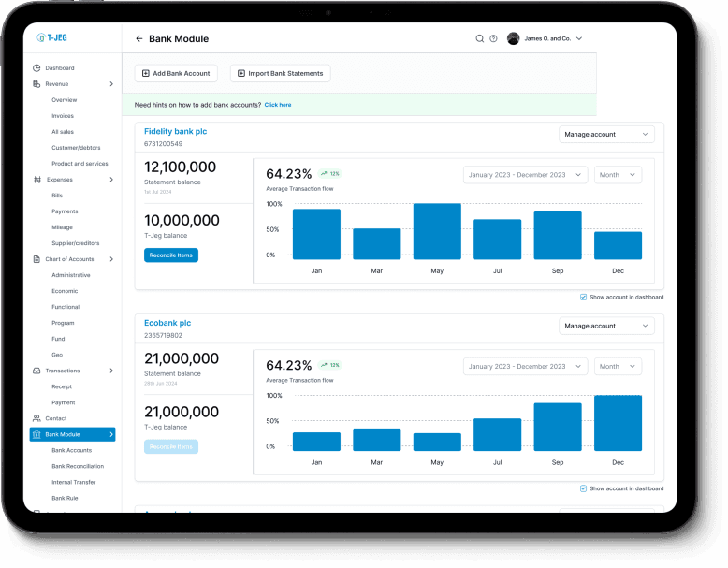Click the Contact icon in sidebar
The width and height of the screenshot is (728, 568).
pos(36,418)
